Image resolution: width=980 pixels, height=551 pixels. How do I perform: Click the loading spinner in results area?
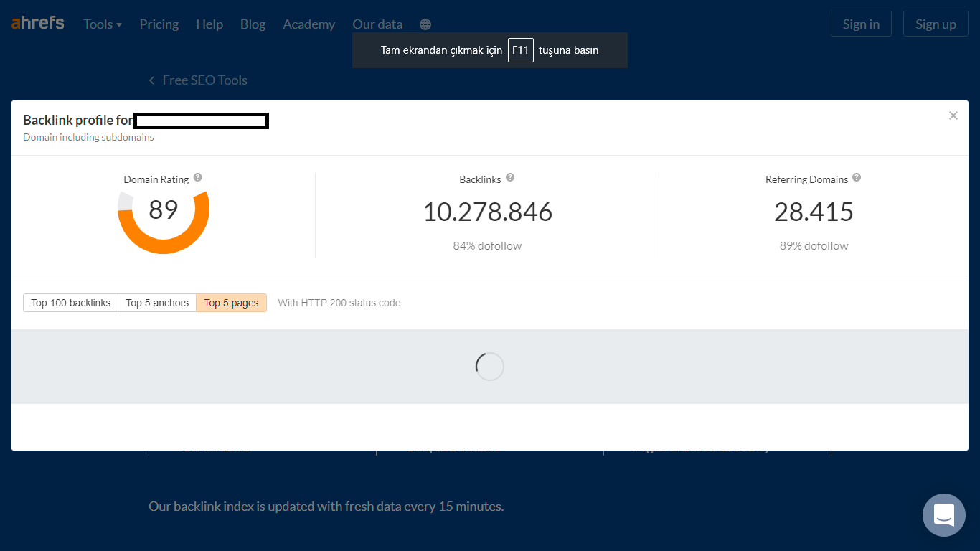[x=490, y=367]
